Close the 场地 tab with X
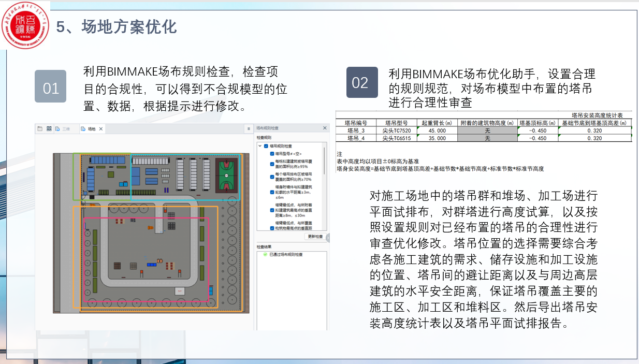 pyautogui.click(x=101, y=129)
